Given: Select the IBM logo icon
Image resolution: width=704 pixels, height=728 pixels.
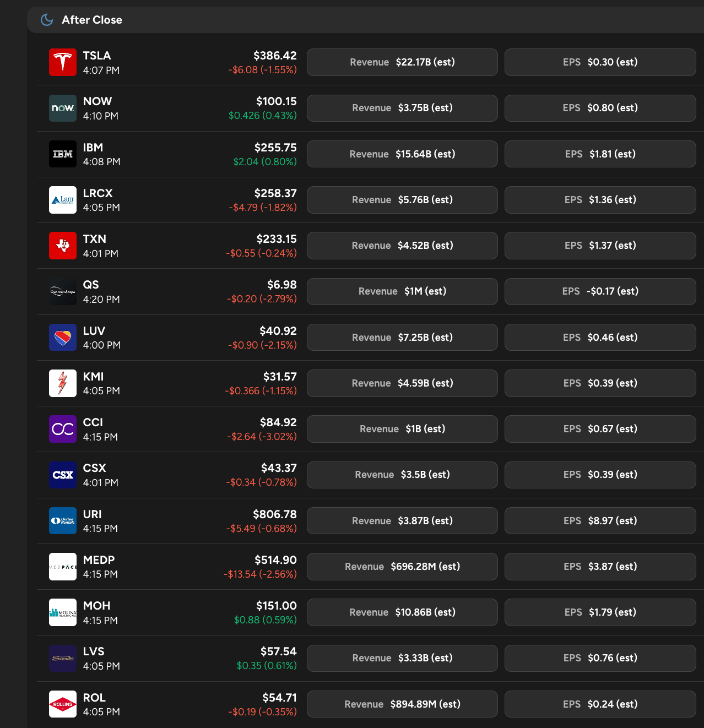Looking at the screenshot, I should tap(63, 154).
